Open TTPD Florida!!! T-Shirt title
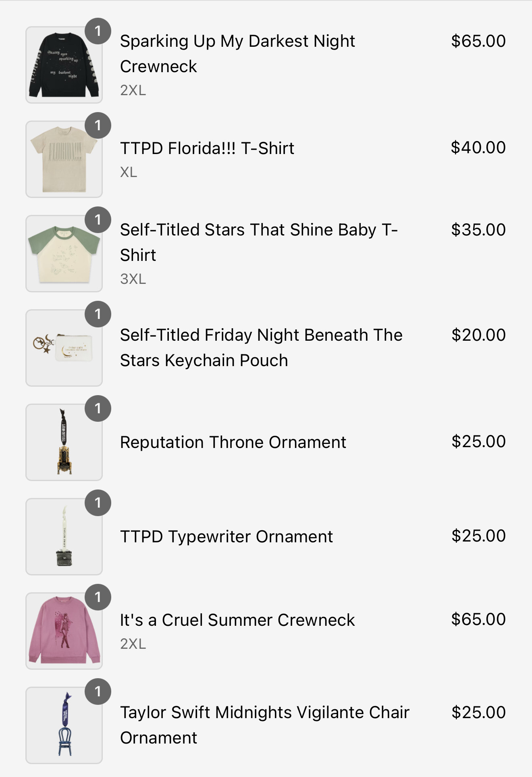The width and height of the screenshot is (532, 777). click(x=207, y=148)
